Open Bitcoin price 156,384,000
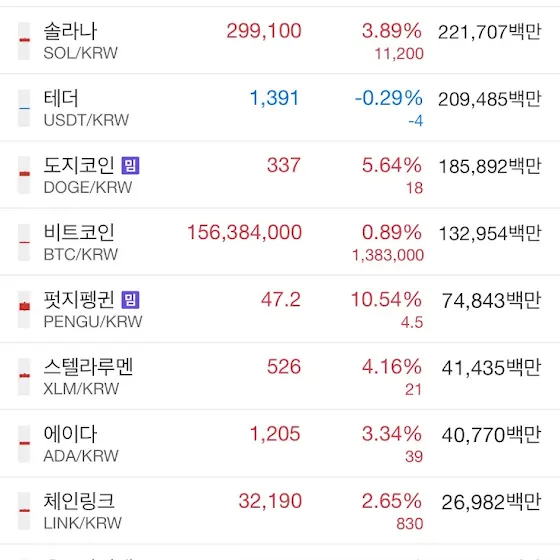560x560 pixels. point(245,232)
